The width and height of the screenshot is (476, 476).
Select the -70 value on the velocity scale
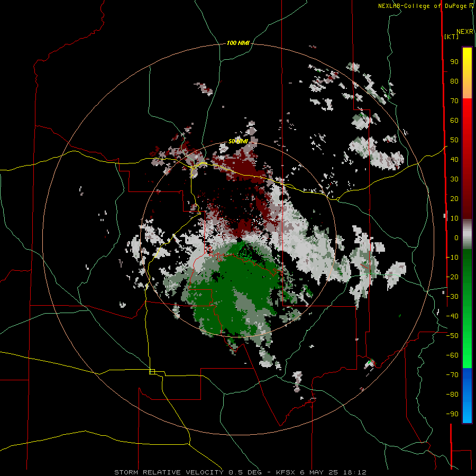[x=452, y=375]
